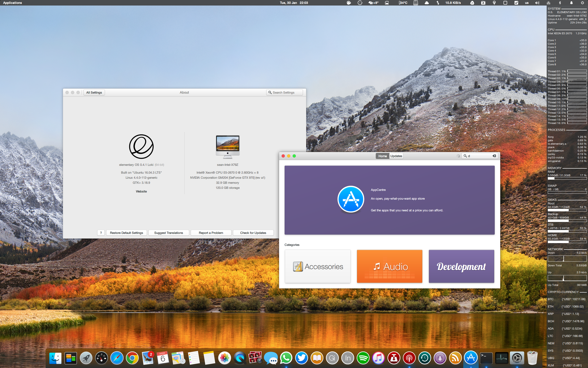Open the power session indicator
Viewport: 588px width, 368px height.
click(x=582, y=3)
